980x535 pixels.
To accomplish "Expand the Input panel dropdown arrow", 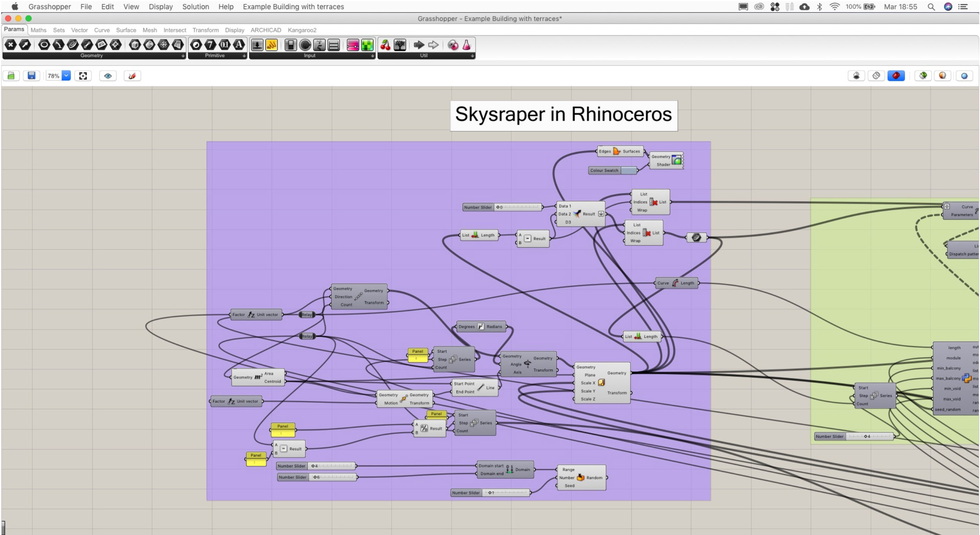I will point(372,55).
